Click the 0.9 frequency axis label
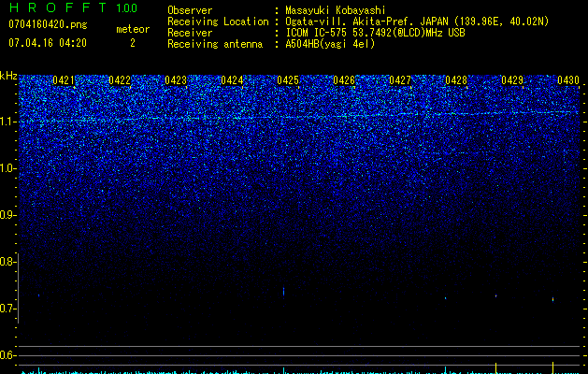This screenshot has width=588, height=374. (x=7, y=215)
